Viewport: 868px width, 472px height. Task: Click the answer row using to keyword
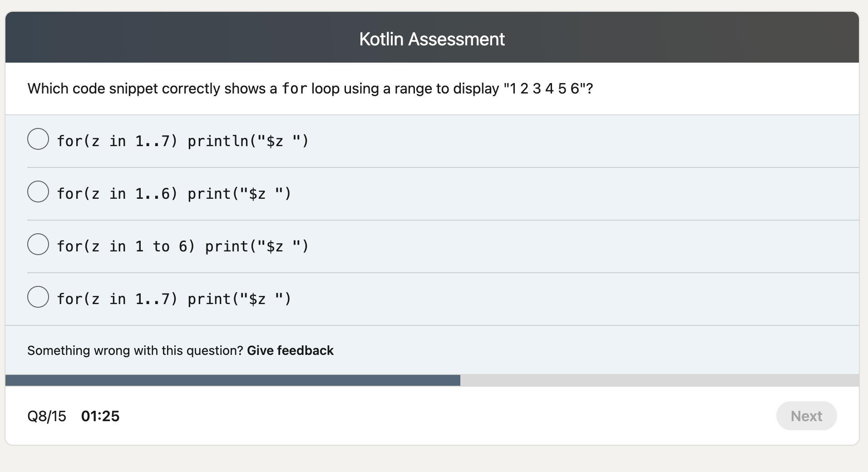[x=182, y=246]
